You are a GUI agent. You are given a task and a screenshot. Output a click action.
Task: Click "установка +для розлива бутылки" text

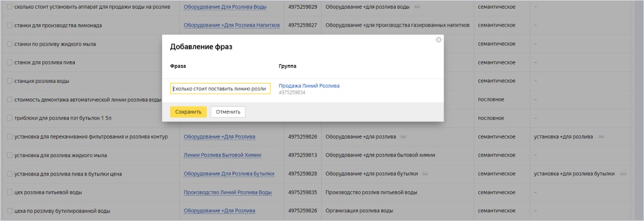pyautogui.click(x=574, y=174)
